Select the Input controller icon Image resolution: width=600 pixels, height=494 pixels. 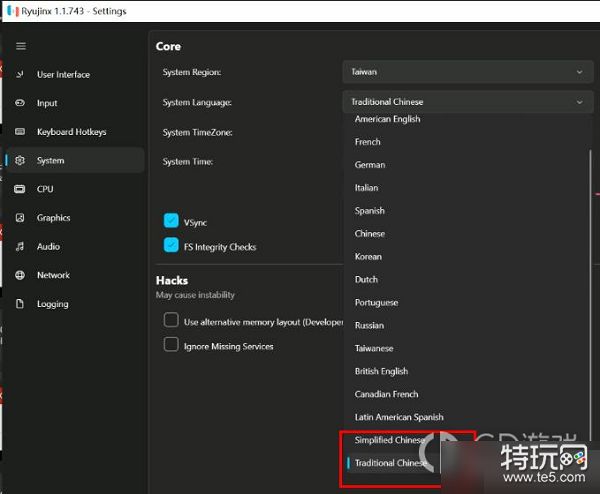point(20,103)
